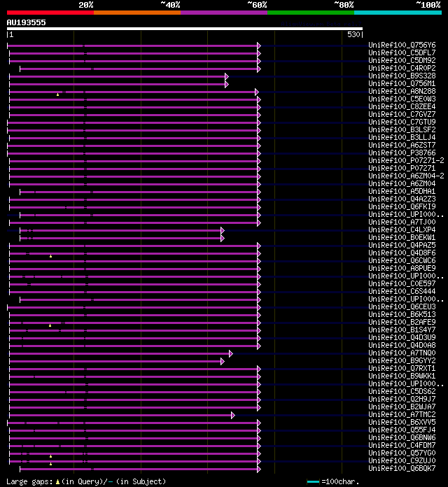Click the end arrowhead of the B0EKW1 alignment
448x487 pixels.
point(223,238)
